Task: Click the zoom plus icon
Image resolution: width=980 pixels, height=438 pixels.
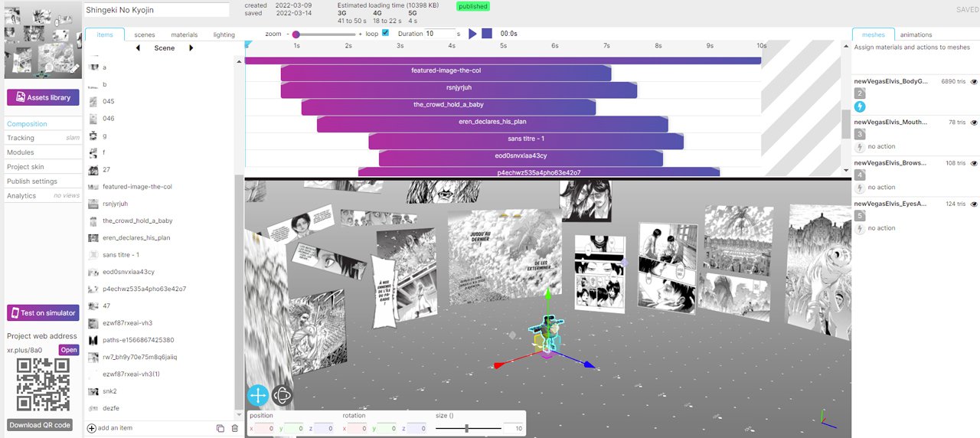Action: click(361, 34)
